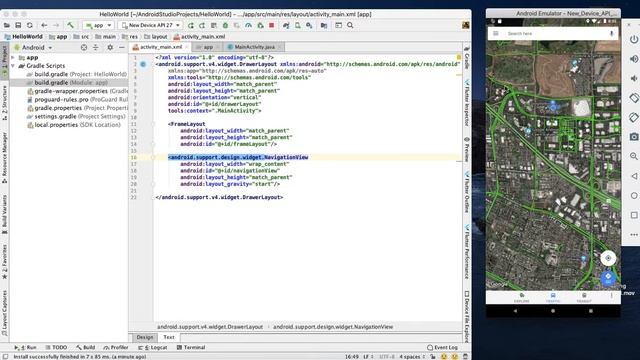Open the Build tool window
Screen dimensions: 640x360
[x=86, y=347]
